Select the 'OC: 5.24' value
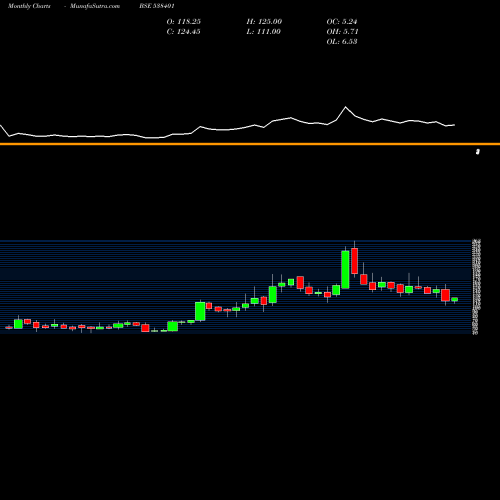Image resolution: width=500 pixels, height=500 pixels. click(342, 22)
